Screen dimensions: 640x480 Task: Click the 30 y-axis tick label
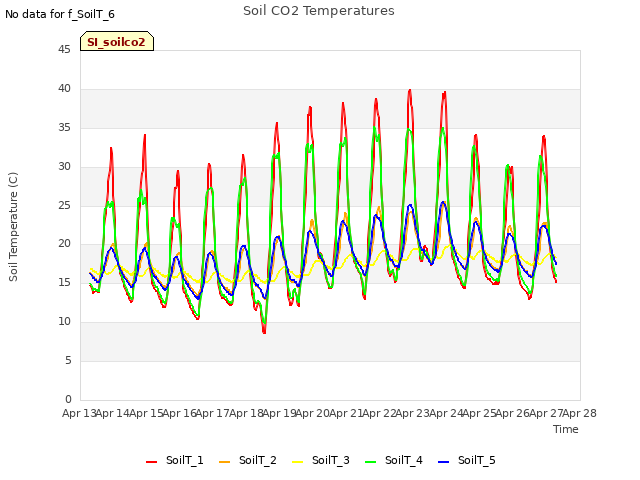pos(64,166)
